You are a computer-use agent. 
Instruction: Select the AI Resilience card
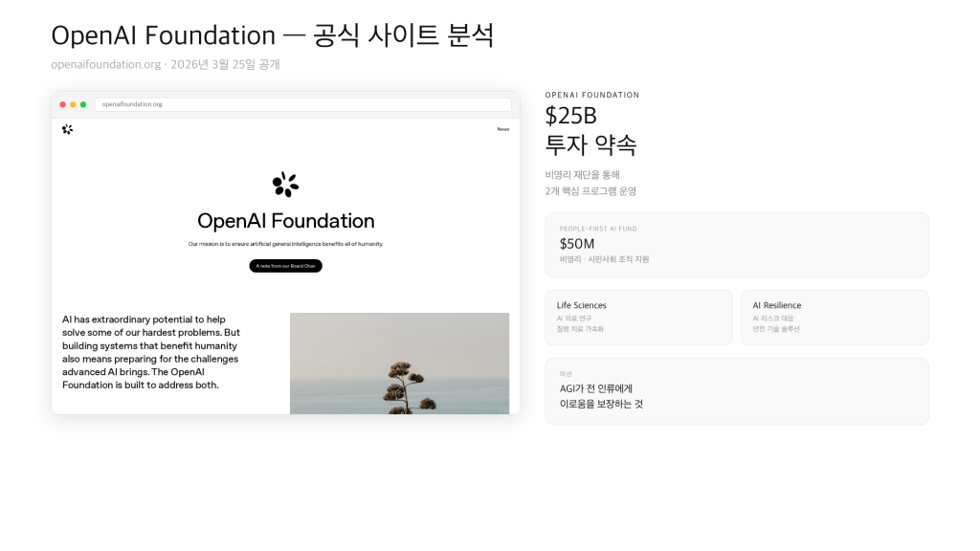tap(834, 317)
